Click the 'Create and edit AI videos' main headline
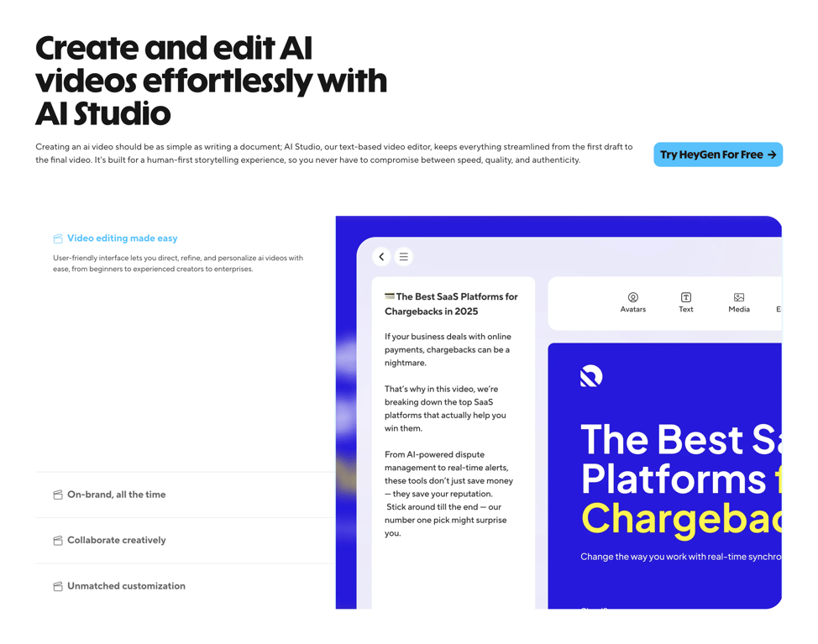Screen dimensions: 818x644 (x=212, y=81)
